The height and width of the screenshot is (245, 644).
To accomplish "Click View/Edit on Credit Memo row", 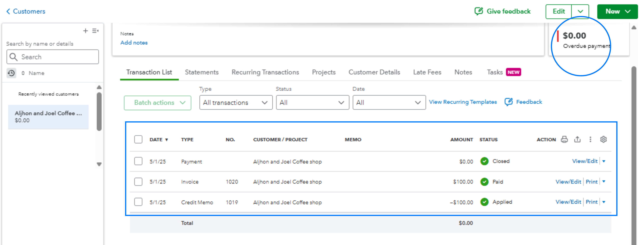I will click(x=568, y=202).
